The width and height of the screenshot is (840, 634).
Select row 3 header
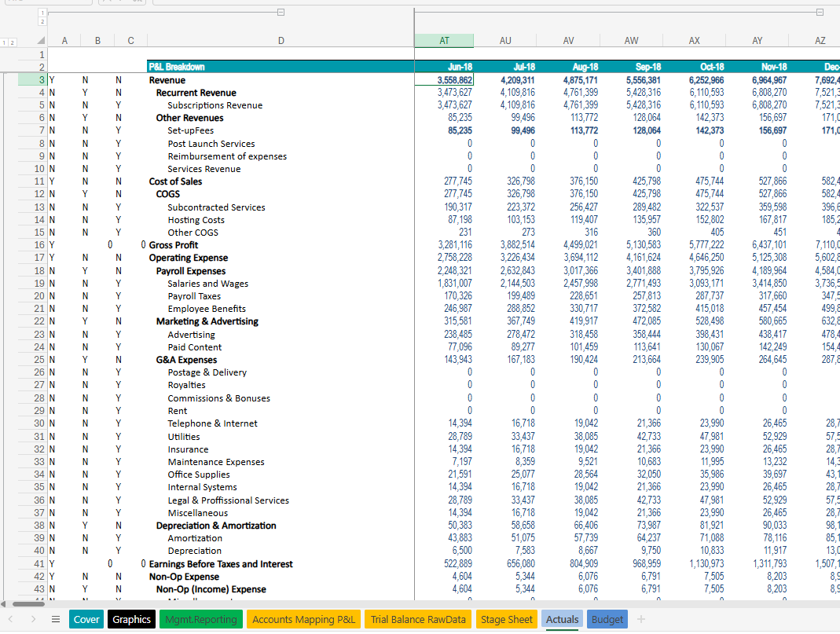(x=33, y=80)
